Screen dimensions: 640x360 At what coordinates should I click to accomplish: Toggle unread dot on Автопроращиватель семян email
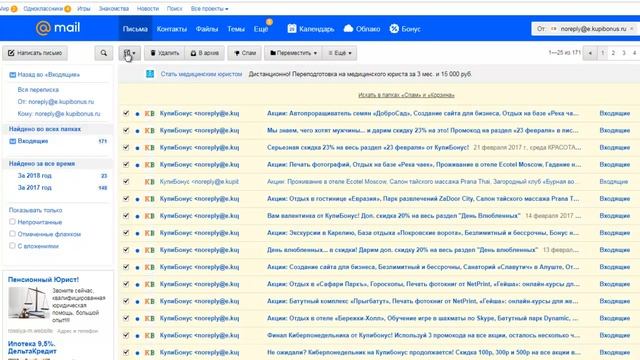pos(138,114)
